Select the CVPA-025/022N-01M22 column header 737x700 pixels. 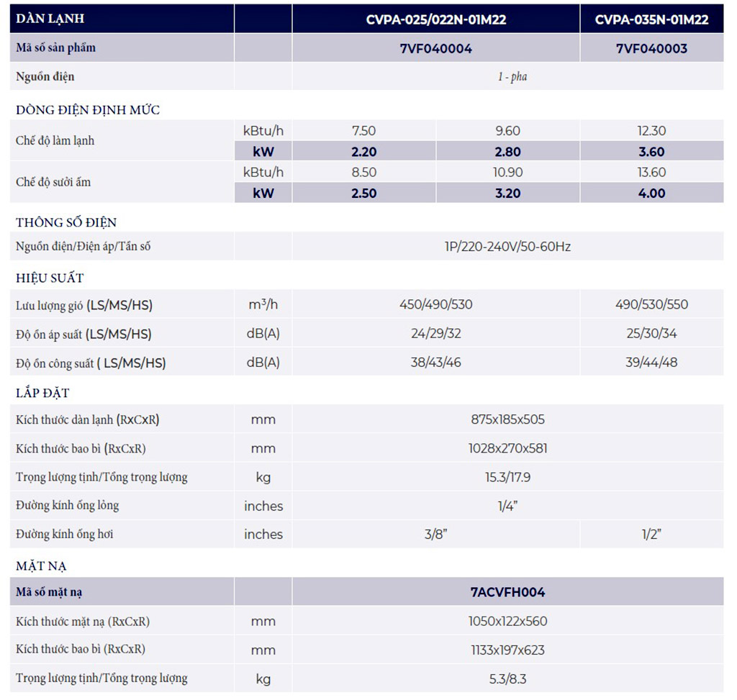435,19
